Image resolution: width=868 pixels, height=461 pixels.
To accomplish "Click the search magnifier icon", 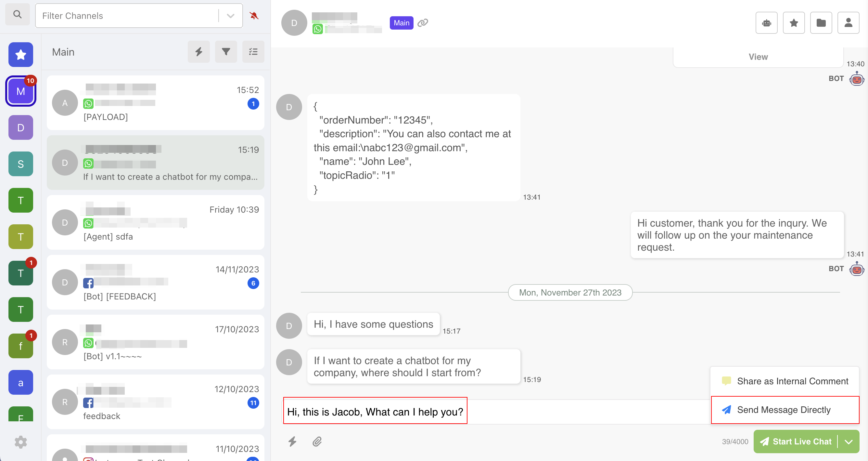I will 17,15.
